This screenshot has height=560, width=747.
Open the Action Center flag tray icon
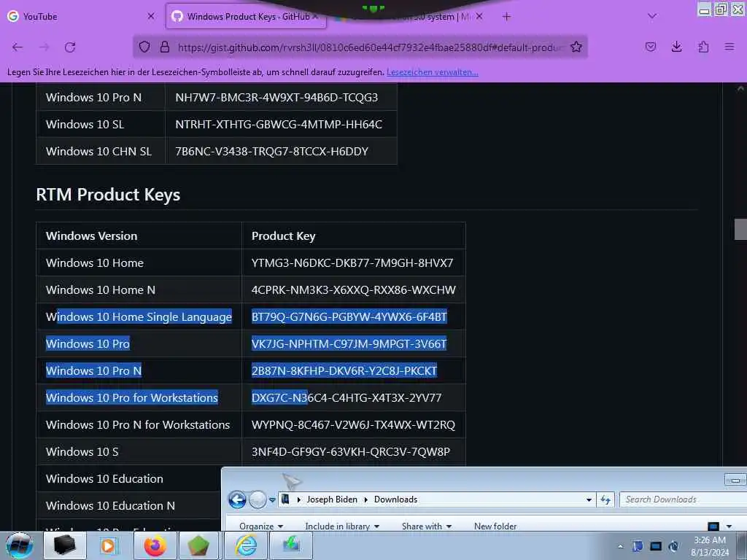pyautogui.click(x=638, y=546)
